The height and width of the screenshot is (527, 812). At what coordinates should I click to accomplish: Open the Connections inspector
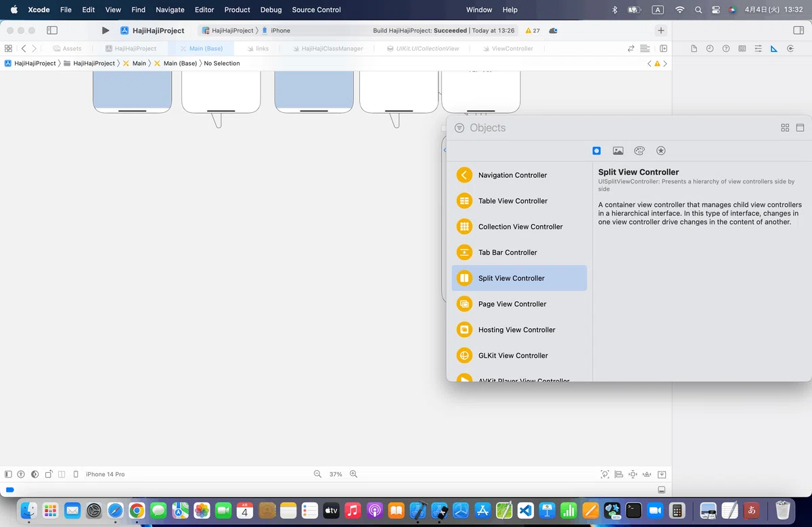click(790, 49)
